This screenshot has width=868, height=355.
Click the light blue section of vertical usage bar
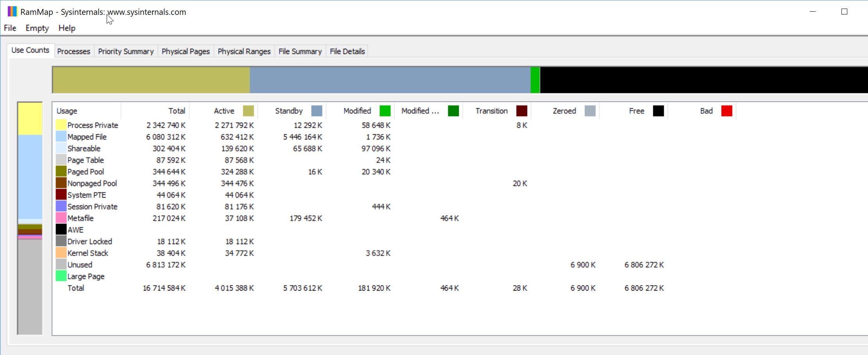(x=30, y=177)
